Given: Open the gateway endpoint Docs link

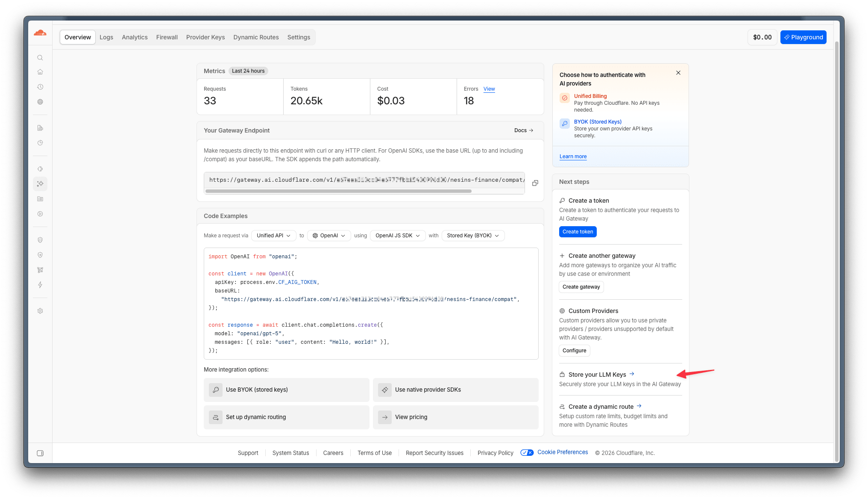Looking at the screenshot, I should click(524, 130).
